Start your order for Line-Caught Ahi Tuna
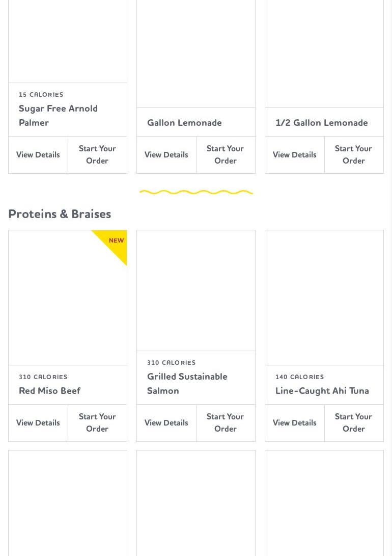Screen dimensions: 392x556 [354, 422]
